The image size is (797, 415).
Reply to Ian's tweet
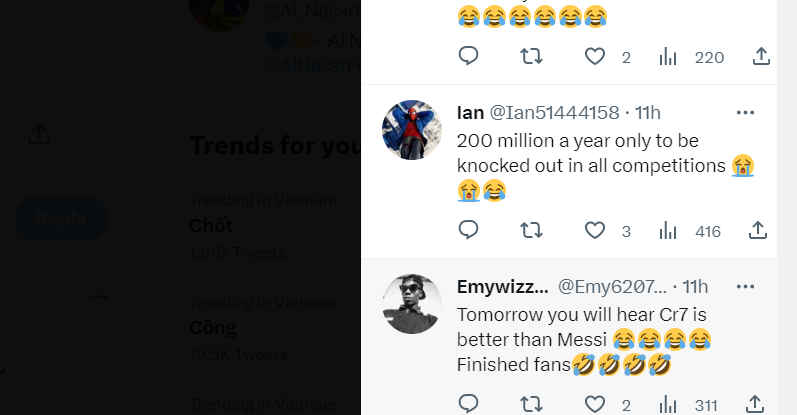click(469, 231)
